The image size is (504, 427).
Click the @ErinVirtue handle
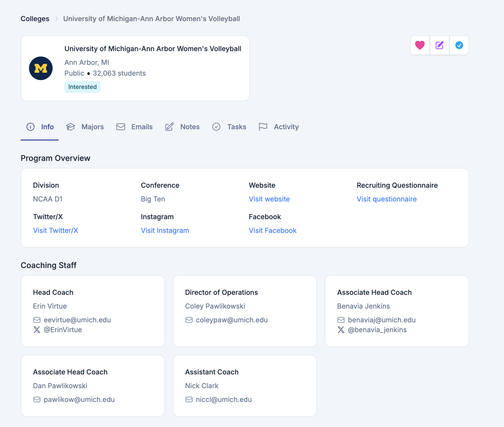point(63,330)
